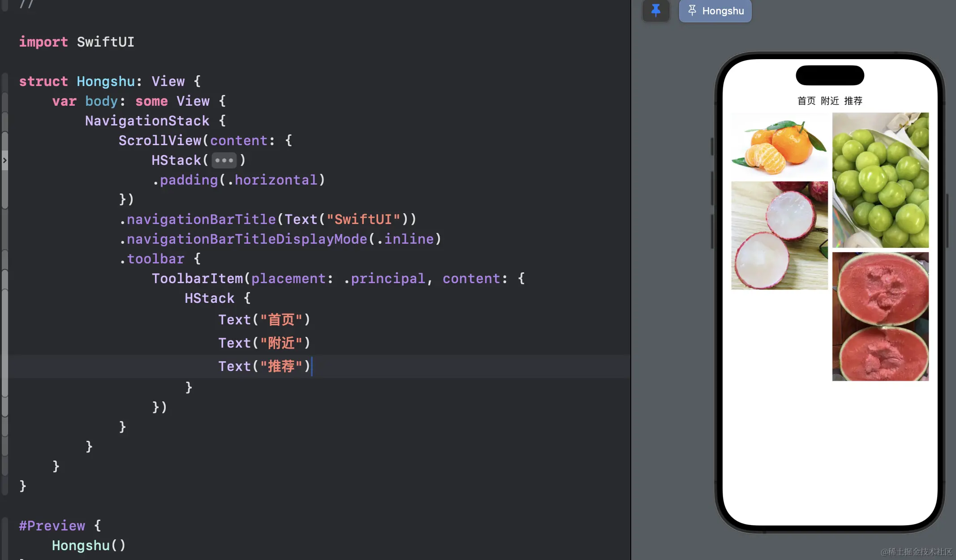Click the Text("首页") code line
956x560 pixels.
264,320
